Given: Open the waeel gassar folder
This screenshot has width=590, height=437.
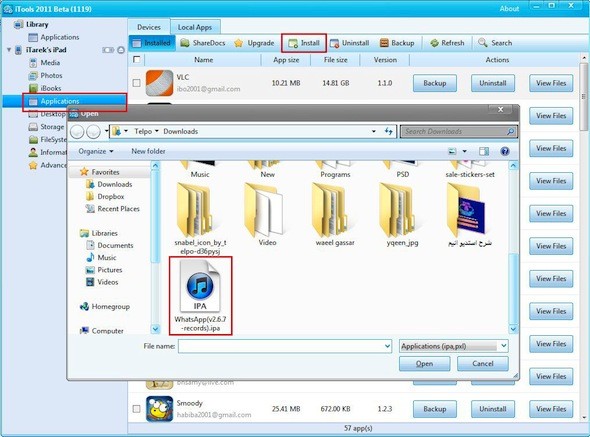Looking at the screenshot, I should (x=335, y=215).
